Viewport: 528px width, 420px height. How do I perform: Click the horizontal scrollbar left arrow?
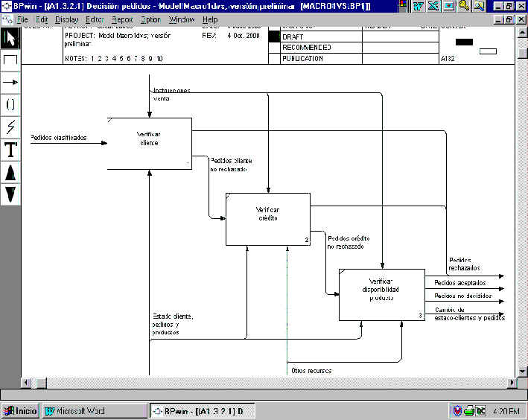click(x=27, y=383)
